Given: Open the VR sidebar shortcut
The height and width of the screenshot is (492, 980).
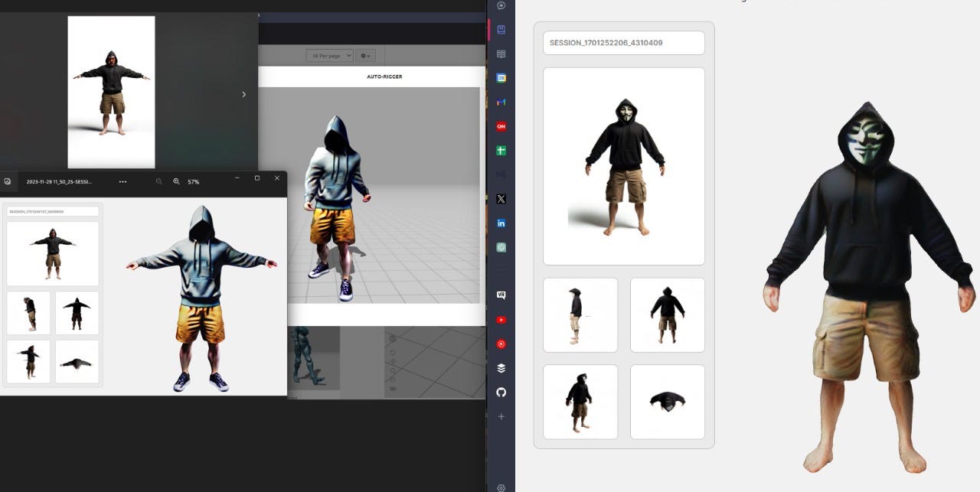Looking at the screenshot, I should 501,295.
